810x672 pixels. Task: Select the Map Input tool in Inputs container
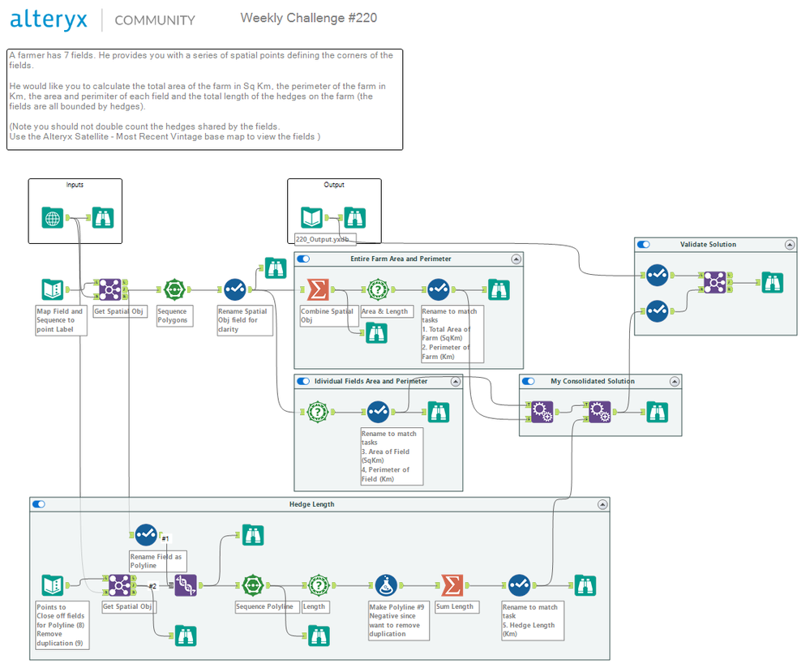pos(52,218)
